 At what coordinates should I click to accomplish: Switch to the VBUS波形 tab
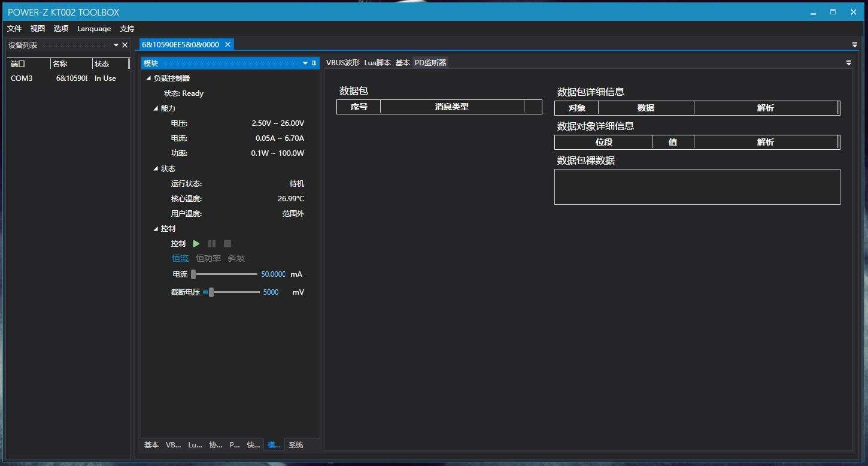[343, 63]
